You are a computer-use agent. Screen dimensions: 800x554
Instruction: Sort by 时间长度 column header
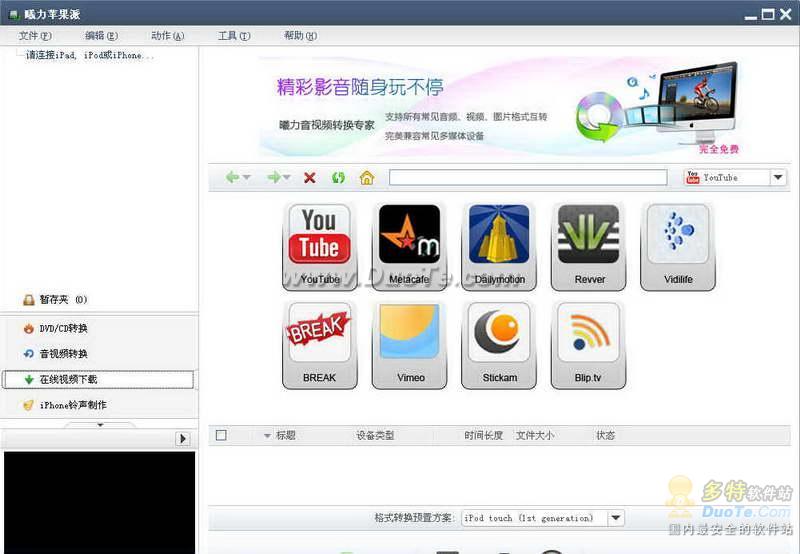point(483,435)
